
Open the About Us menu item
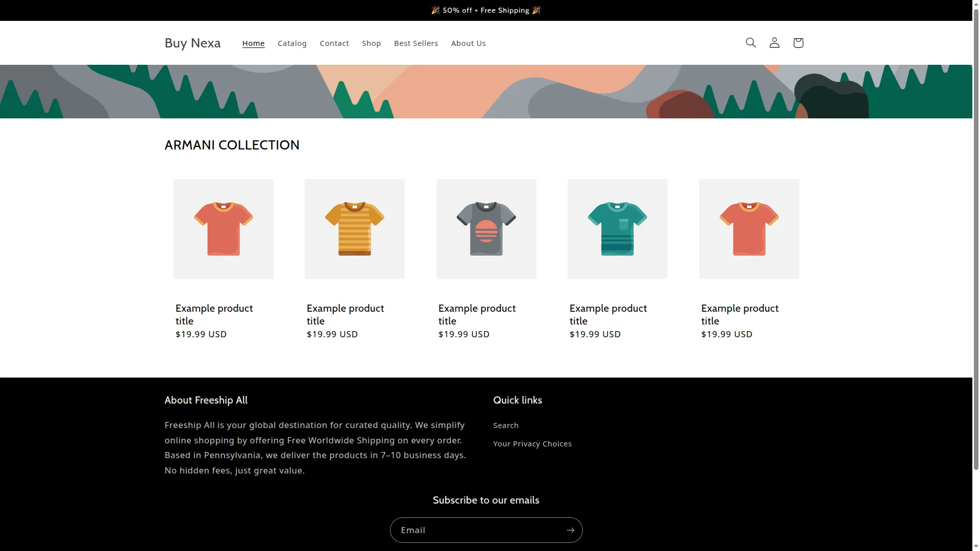pyautogui.click(x=468, y=43)
